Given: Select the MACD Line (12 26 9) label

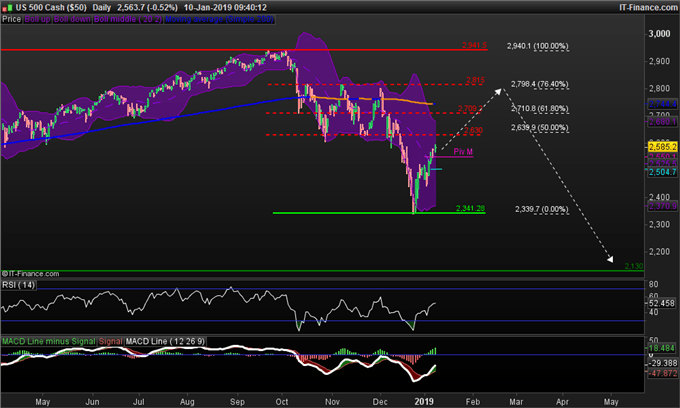Looking at the screenshot, I should pos(165,342).
